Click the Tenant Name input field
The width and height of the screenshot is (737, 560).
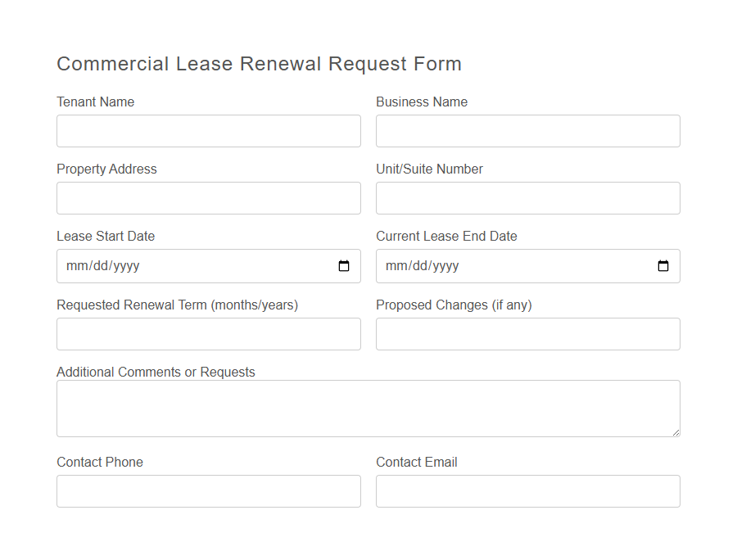208,131
